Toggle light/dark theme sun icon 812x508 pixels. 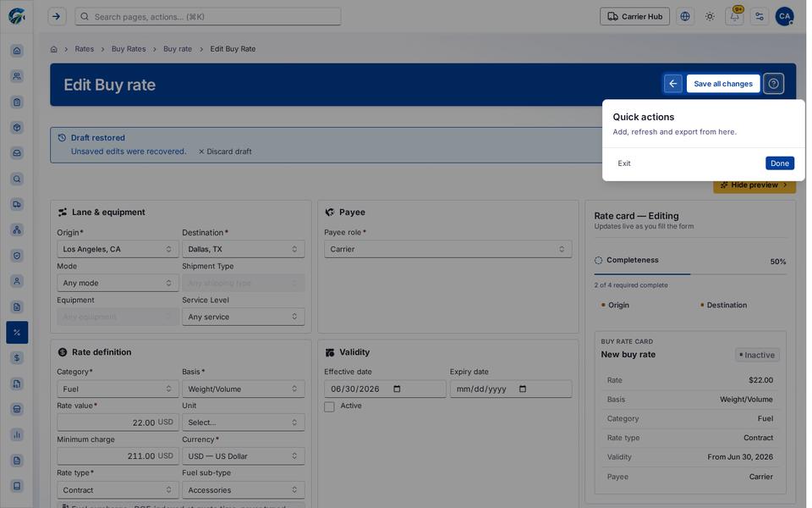click(710, 17)
